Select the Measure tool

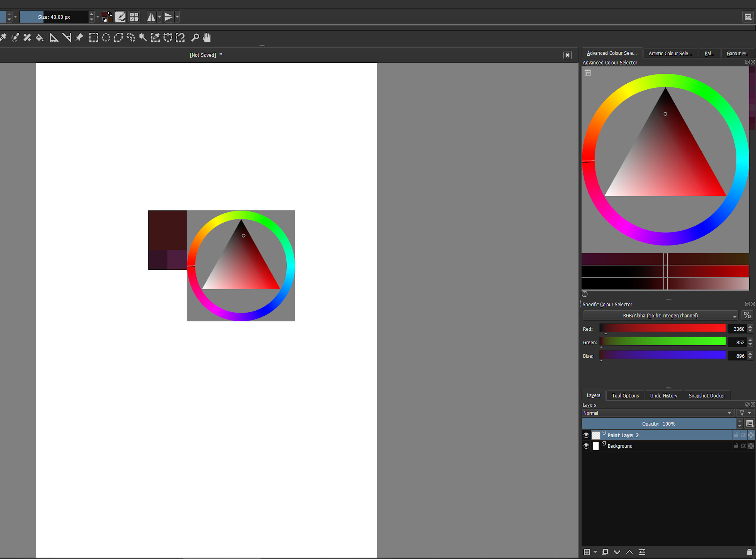54,37
